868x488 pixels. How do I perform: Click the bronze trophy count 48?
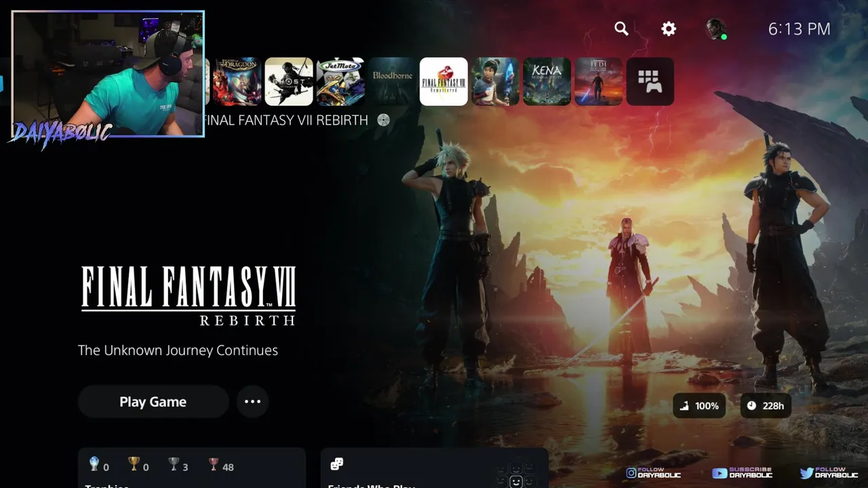click(228, 467)
